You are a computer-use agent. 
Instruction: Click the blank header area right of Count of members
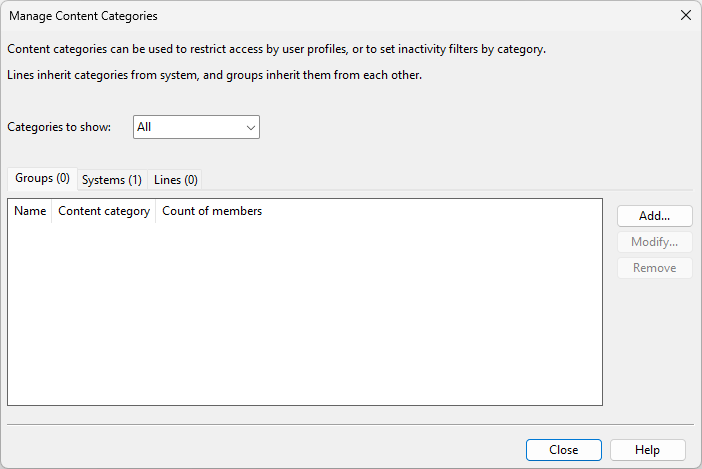pos(430,211)
